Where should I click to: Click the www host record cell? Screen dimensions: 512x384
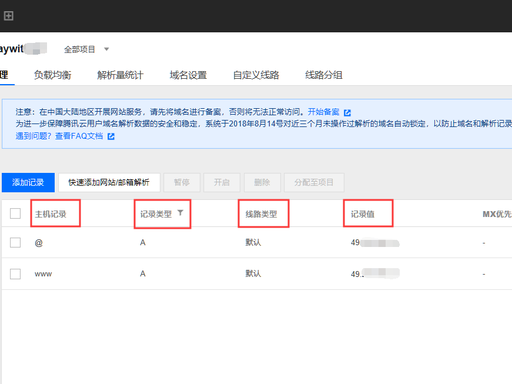click(x=43, y=274)
